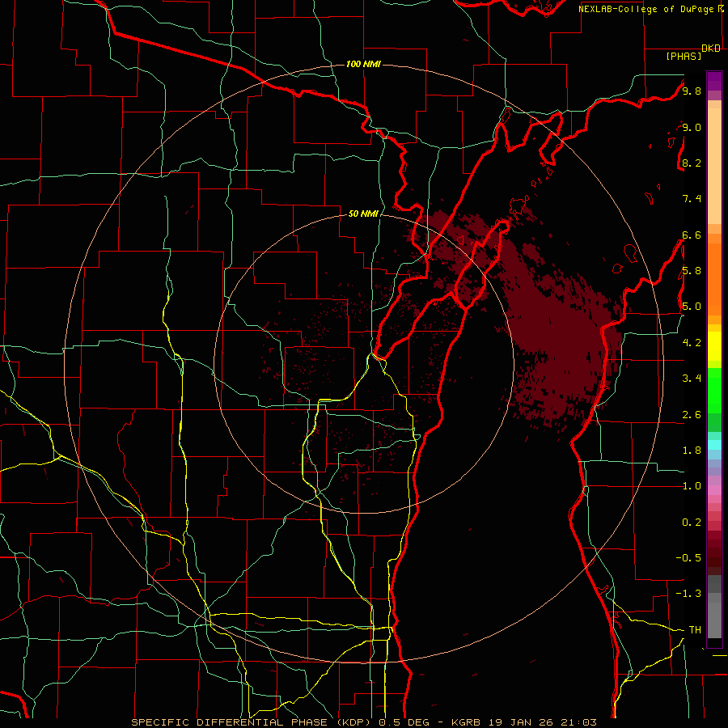728x728 pixels.
Task: Click the 6.6 value label on legend
Action: coord(692,235)
